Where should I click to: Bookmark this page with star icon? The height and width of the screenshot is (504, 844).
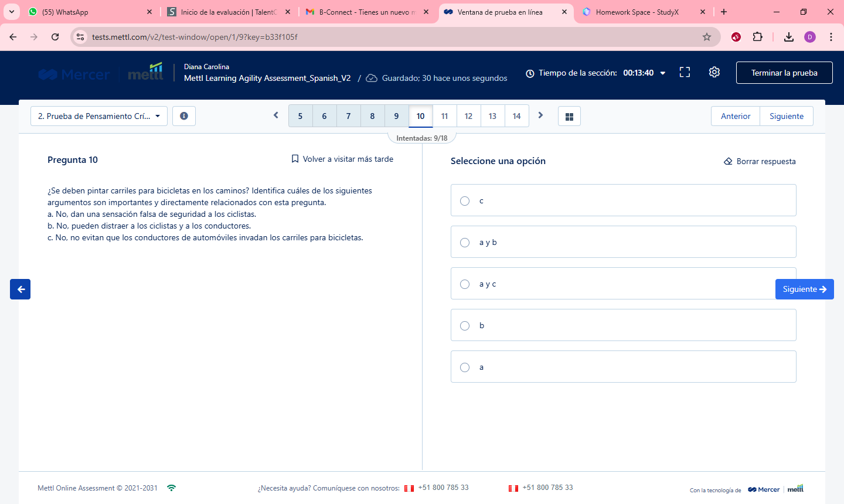click(707, 37)
